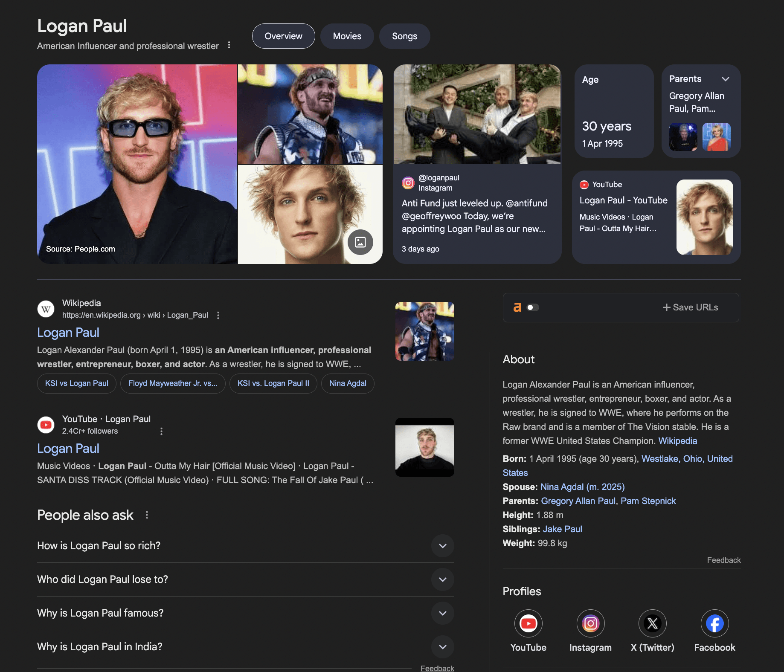Click the Wikipedia URL breadcrumb text

pos(135,315)
